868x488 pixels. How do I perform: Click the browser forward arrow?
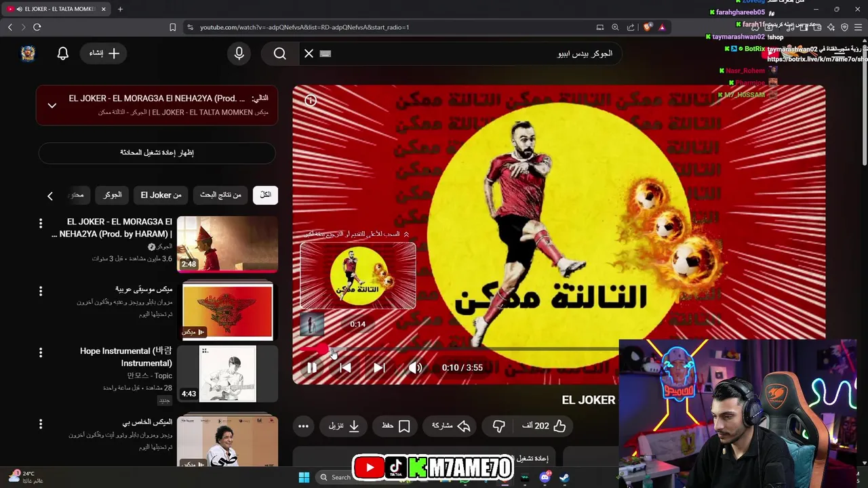[23, 27]
